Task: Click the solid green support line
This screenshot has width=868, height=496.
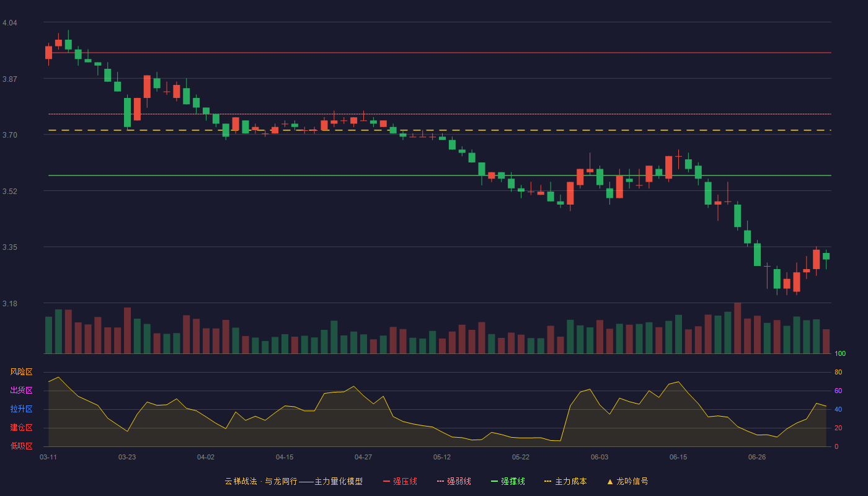Action: coord(440,175)
